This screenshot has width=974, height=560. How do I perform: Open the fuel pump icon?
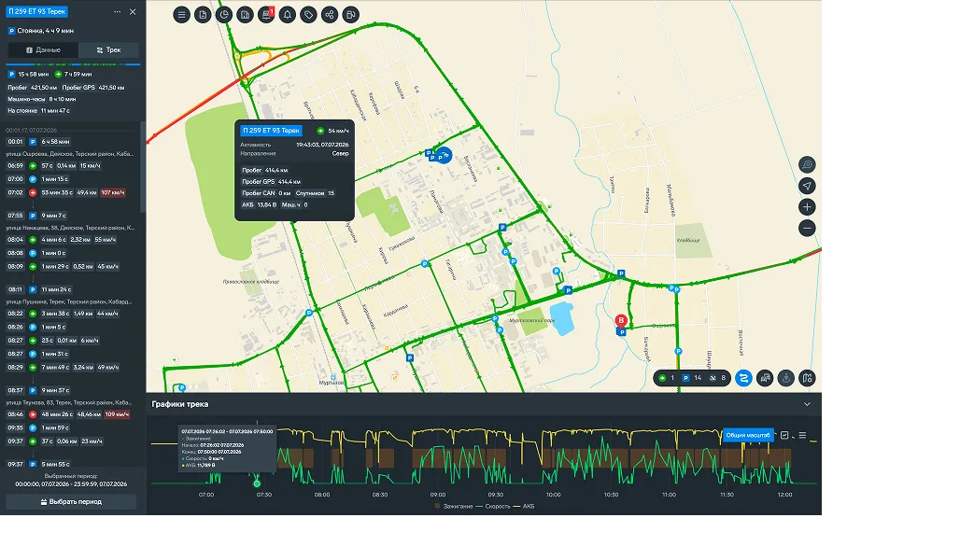click(351, 15)
